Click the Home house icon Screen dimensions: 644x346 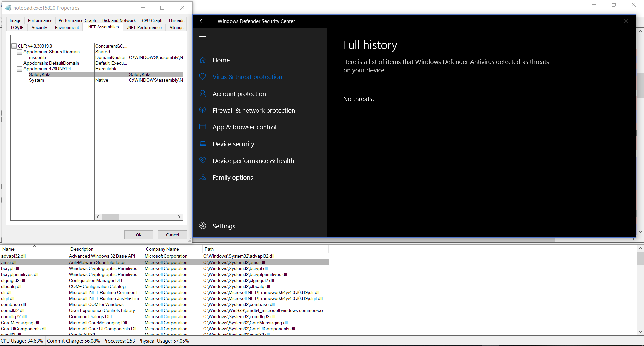click(x=203, y=60)
